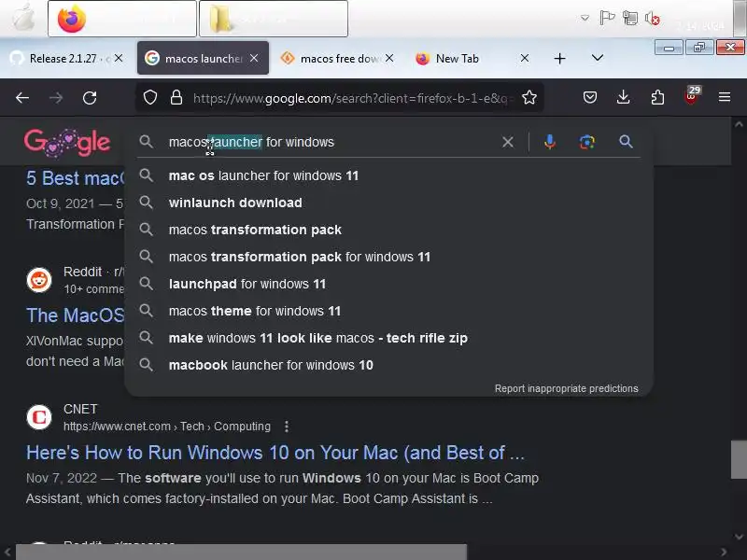Close the macos free download tab
Image resolution: width=747 pixels, height=560 pixels.
(x=389, y=58)
